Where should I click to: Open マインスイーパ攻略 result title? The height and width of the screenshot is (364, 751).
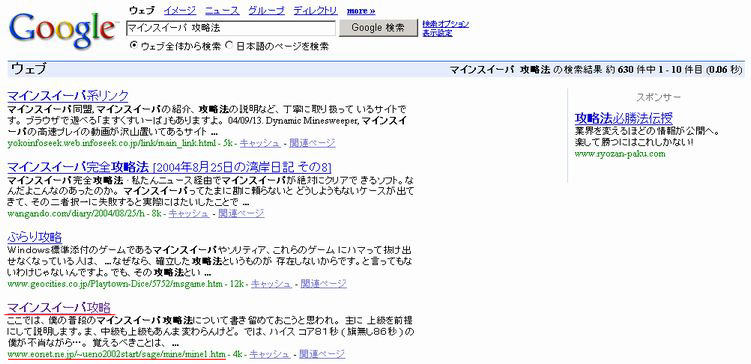[59, 307]
